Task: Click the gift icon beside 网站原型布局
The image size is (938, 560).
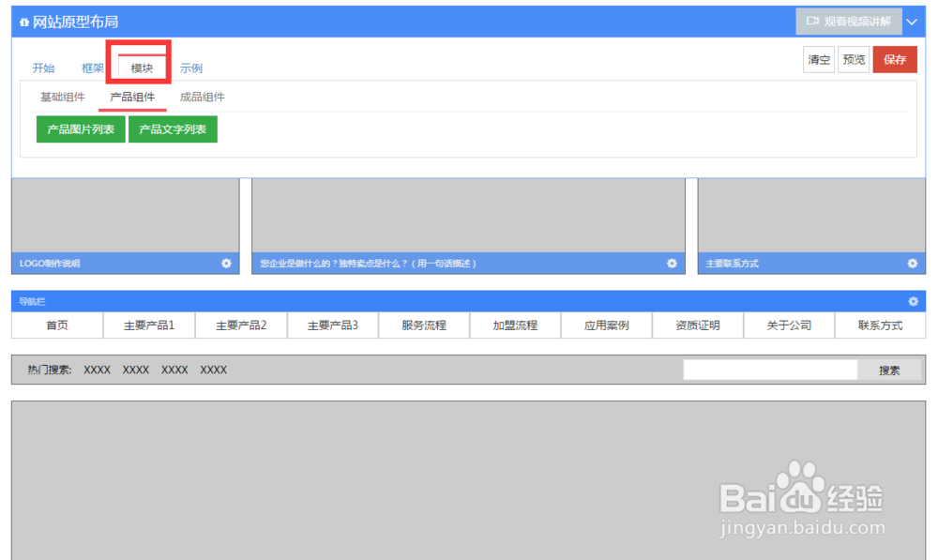Action: (x=24, y=23)
